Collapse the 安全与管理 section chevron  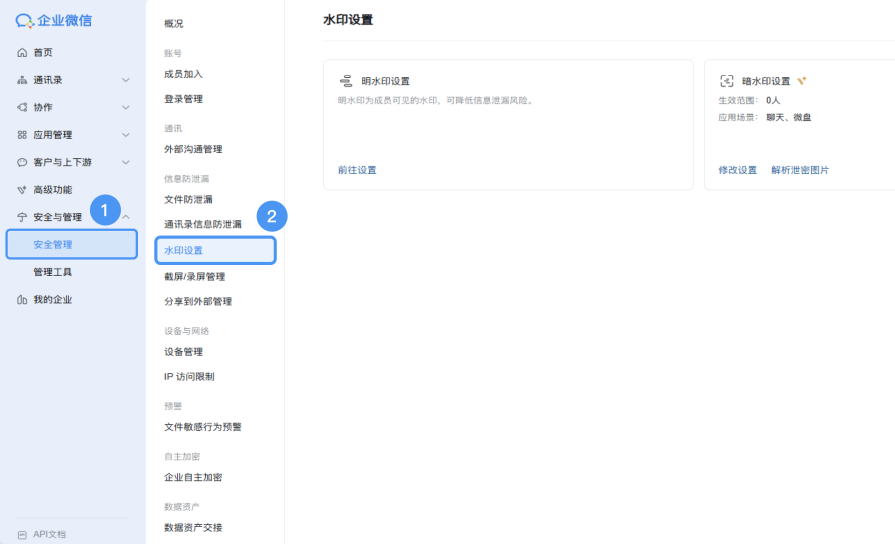(x=126, y=217)
